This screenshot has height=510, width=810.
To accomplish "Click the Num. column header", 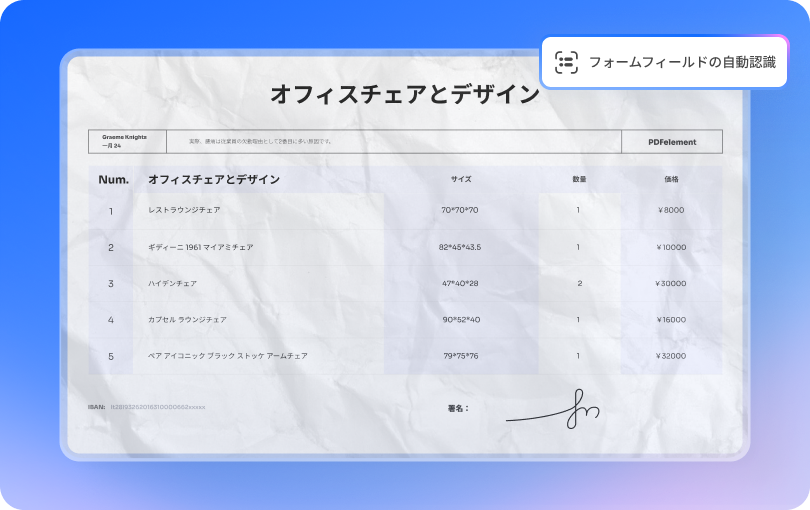I will (x=113, y=180).
